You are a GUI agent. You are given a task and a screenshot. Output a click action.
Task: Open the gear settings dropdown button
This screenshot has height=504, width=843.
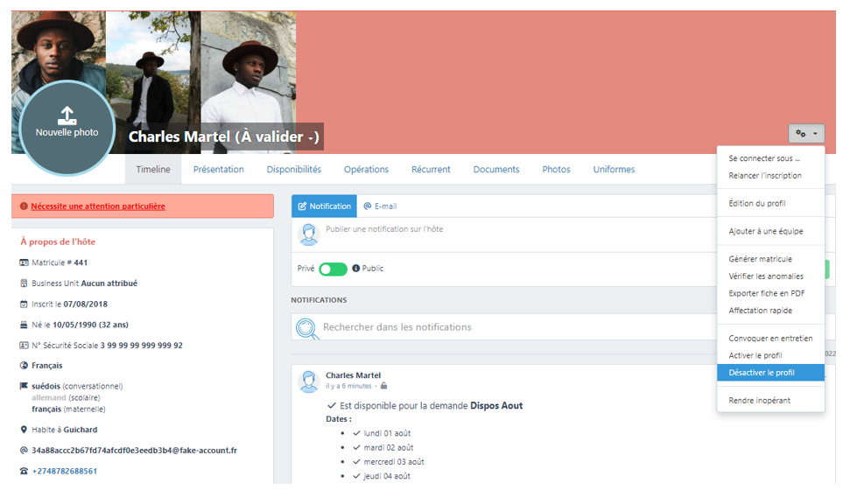[806, 134]
